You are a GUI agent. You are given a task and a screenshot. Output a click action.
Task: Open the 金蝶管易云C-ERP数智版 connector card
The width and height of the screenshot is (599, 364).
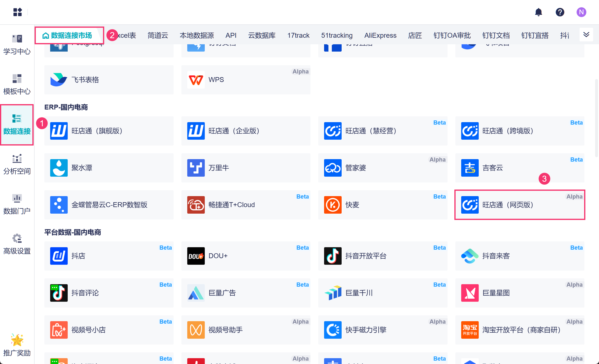(x=109, y=205)
